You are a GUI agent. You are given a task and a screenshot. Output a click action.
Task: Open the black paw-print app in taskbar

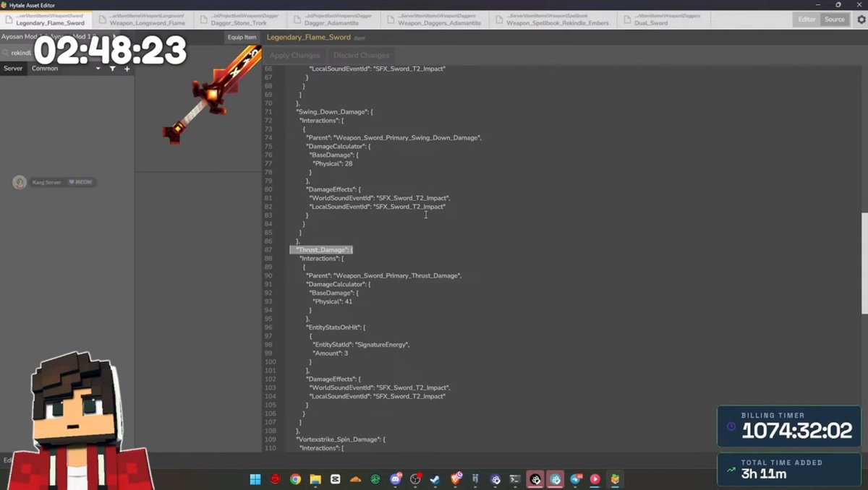click(535, 478)
